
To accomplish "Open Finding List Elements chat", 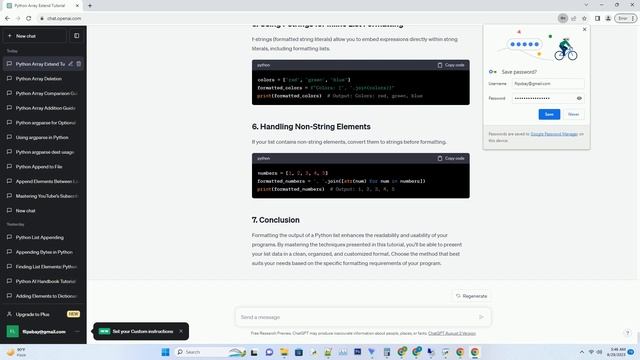I will [43, 267].
